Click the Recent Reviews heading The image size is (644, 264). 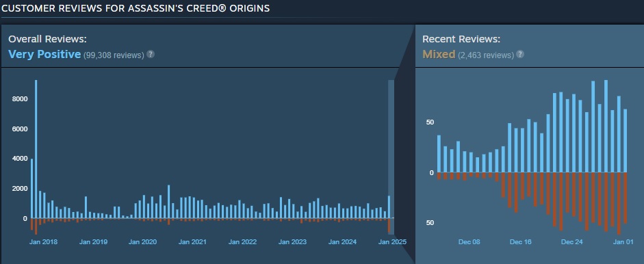pyautogui.click(x=461, y=39)
